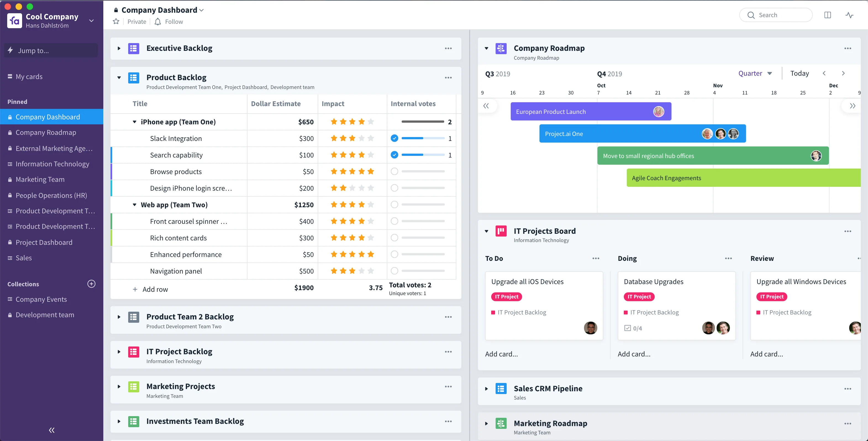Click Add card in To Do column

click(x=501, y=354)
